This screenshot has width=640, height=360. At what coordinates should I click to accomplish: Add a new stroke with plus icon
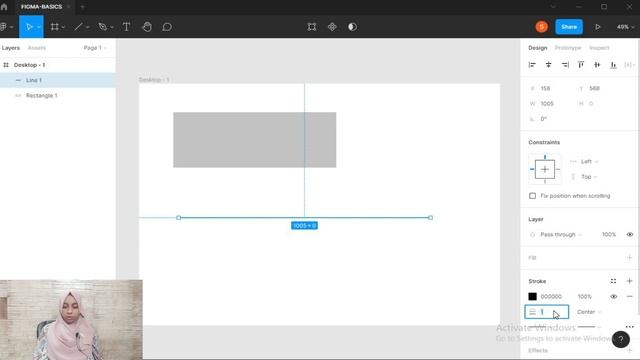(629, 281)
